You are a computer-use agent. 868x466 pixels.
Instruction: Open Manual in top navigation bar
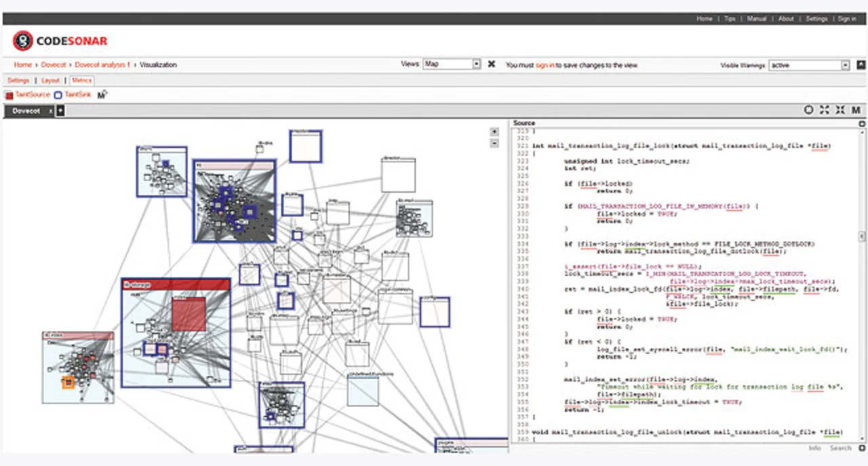click(x=757, y=19)
